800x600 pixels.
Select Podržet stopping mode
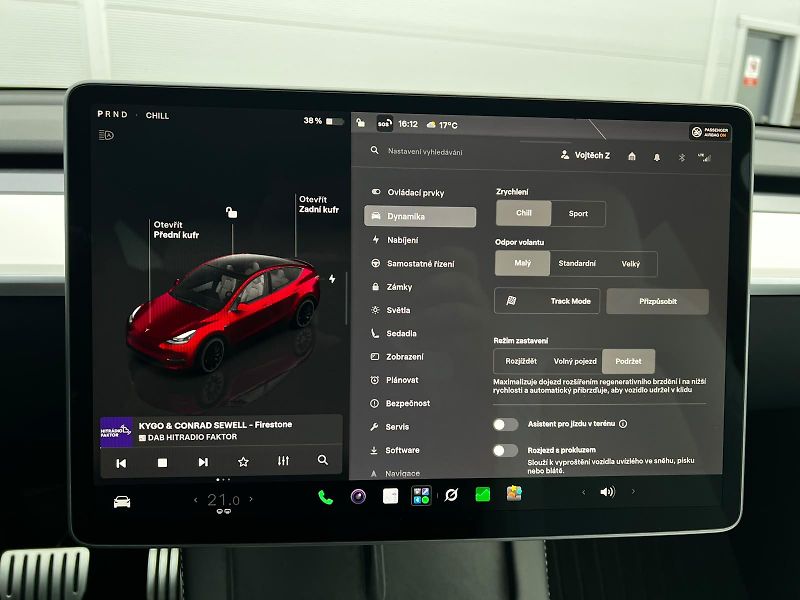point(628,361)
